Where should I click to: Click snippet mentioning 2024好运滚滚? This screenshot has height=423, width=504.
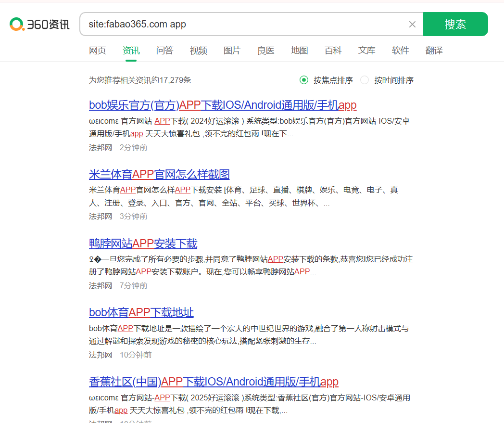pyautogui.click(x=250, y=128)
